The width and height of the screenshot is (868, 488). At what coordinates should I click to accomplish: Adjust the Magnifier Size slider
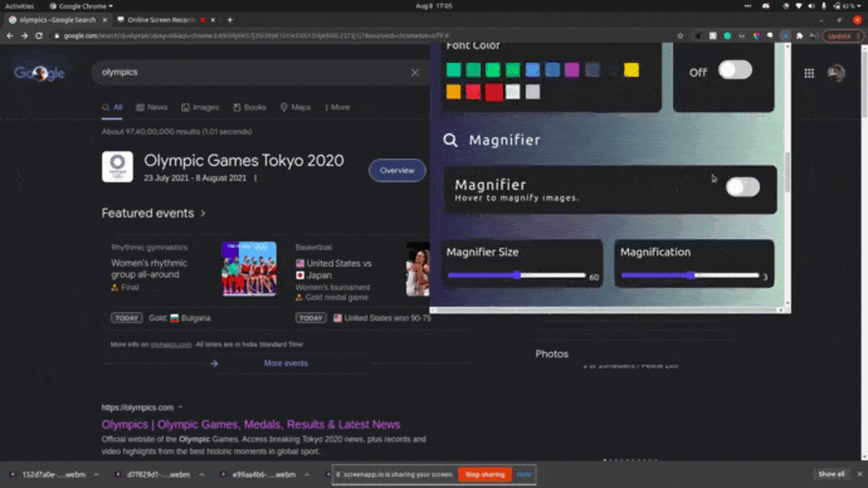click(516, 275)
